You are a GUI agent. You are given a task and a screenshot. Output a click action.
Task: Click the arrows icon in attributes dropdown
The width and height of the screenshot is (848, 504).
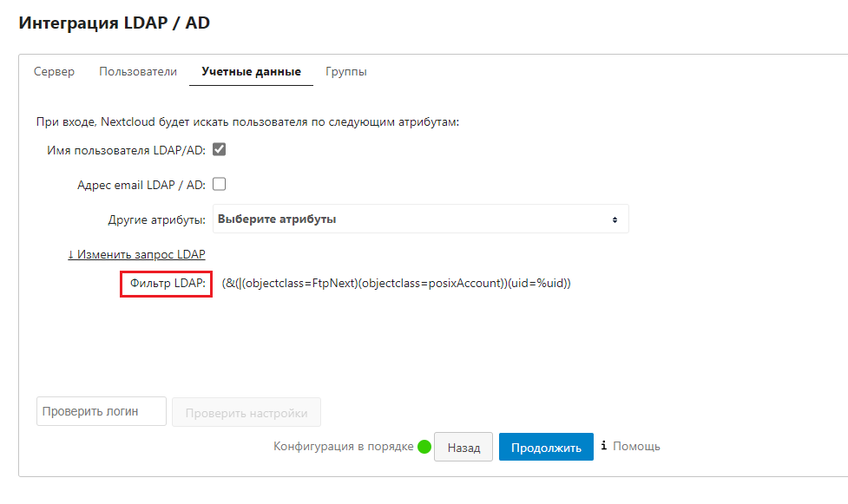tap(615, 219)
